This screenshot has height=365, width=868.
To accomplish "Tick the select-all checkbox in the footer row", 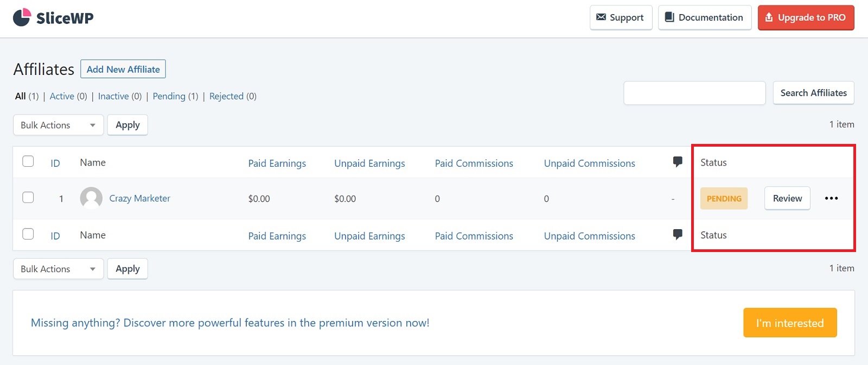I will point(28,234).
